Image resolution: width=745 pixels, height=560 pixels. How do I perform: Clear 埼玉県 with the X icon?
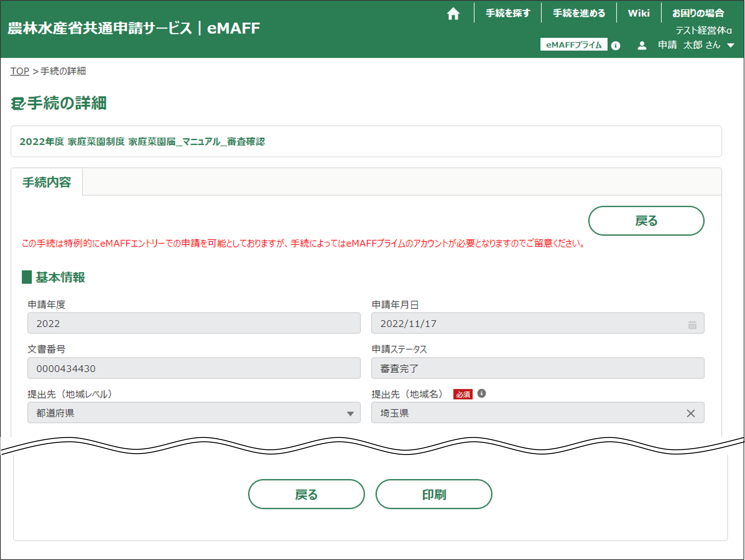(x=691, y=413)
